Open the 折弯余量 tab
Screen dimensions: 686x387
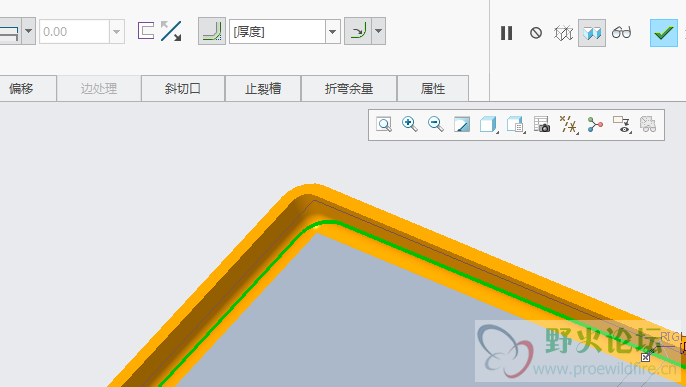tap(349, 89)
